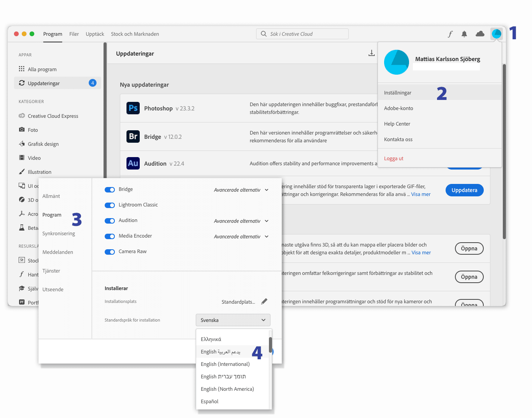Screen dimensions: 532x418
Task: Switch to the Upptäck tab
Action: point(95,34)
